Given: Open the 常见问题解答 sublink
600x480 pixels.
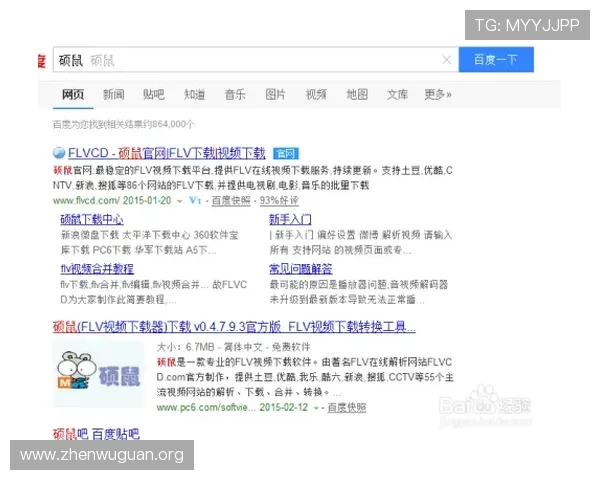Looking at the screenshot, I should (x=301, y=269).
